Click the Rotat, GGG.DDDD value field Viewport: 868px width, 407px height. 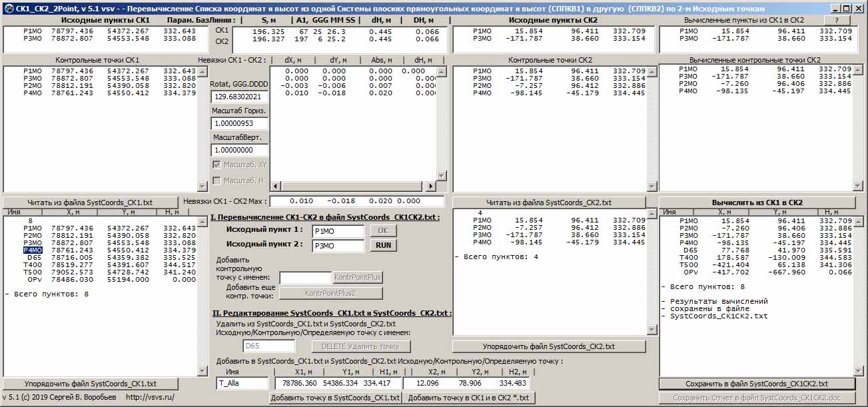[239, 97]
